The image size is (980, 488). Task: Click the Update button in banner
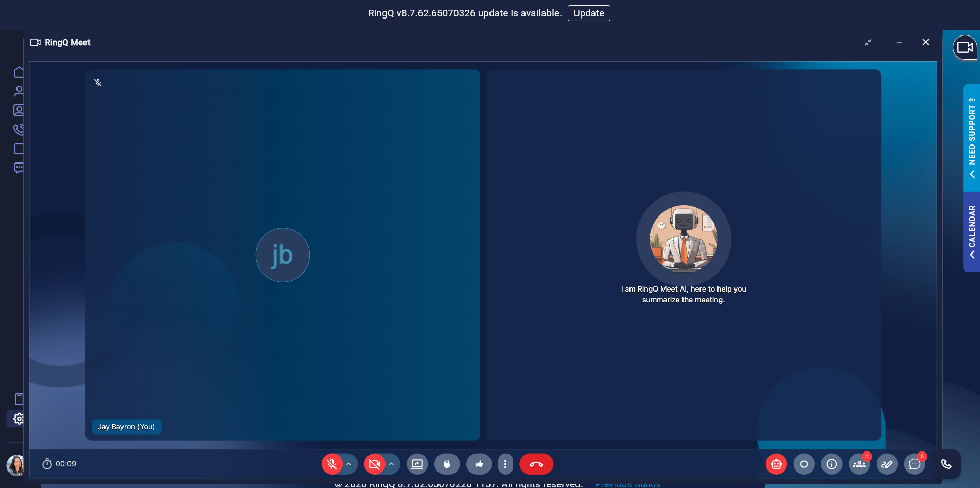[589, 13]
